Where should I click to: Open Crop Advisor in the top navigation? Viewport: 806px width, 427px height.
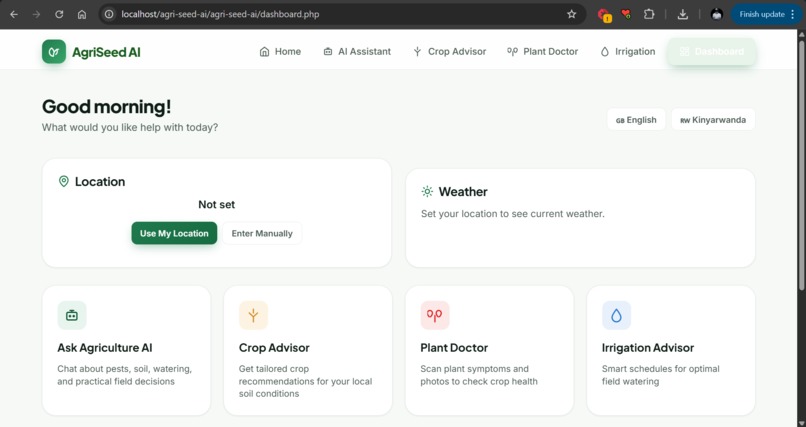449,51
